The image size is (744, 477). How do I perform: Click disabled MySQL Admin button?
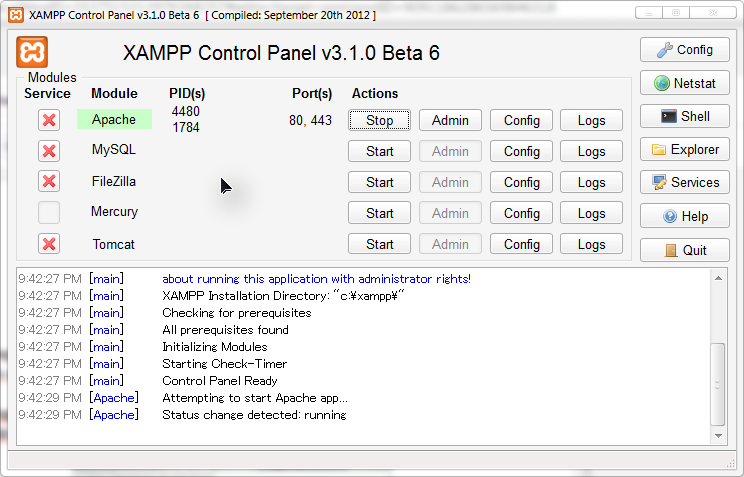(450, 151)
